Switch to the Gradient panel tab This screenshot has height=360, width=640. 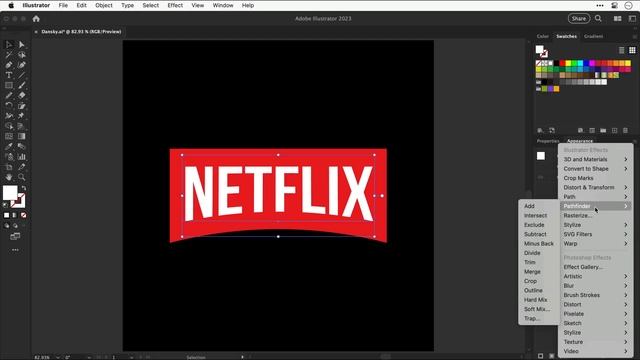pos(593,36)
